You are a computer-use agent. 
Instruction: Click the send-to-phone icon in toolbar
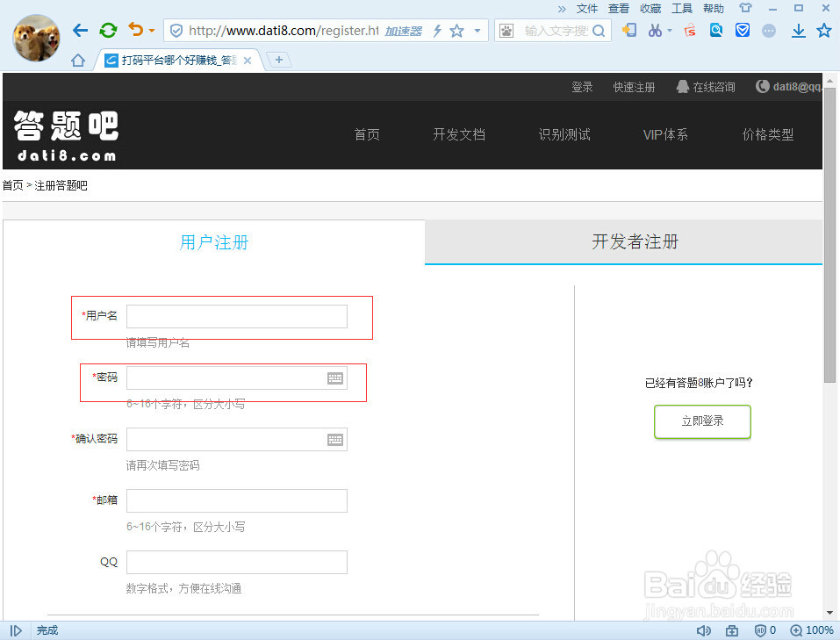click(630, 30)
